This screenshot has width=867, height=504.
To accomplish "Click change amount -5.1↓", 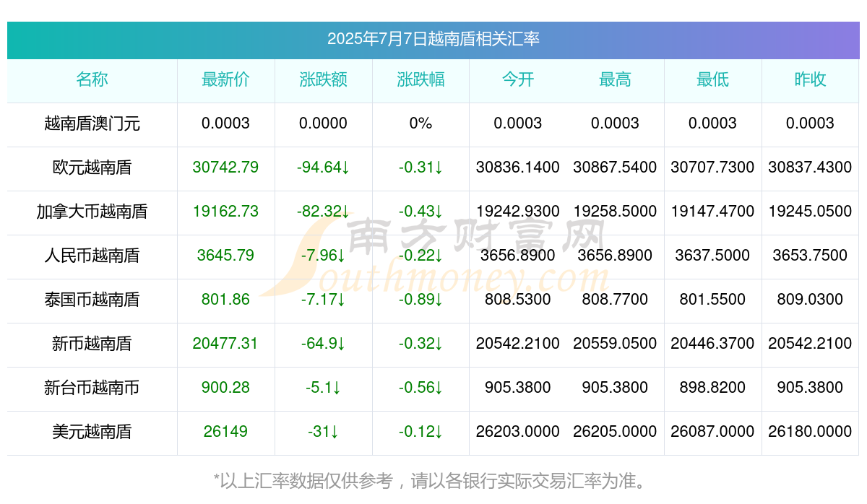I will click(323, 388).
